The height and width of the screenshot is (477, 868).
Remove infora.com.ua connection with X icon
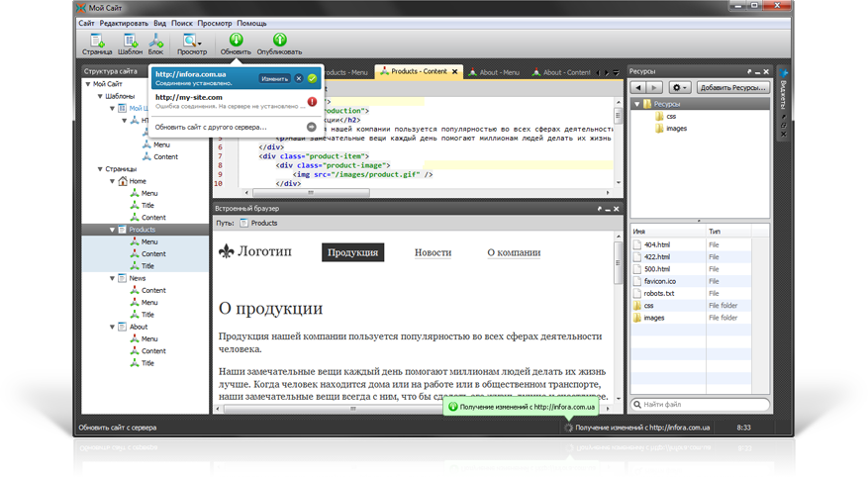pyautogui.click(x=299, y=77)
